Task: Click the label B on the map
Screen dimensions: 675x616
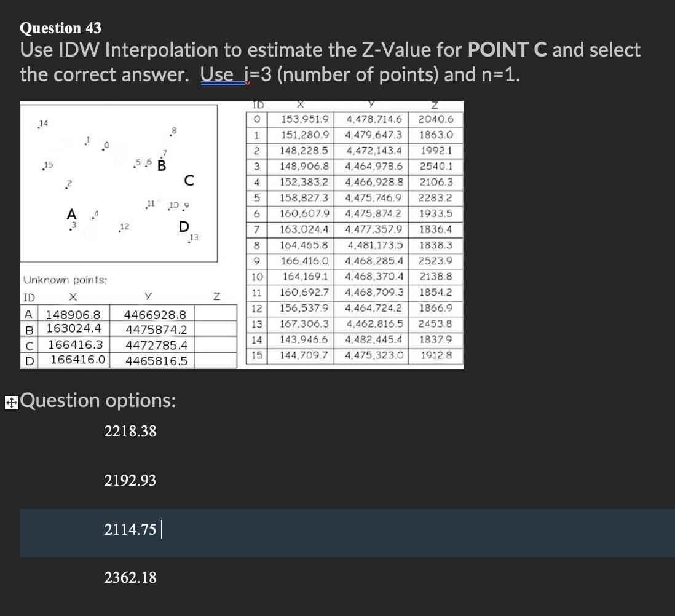Action: (162, 165)
